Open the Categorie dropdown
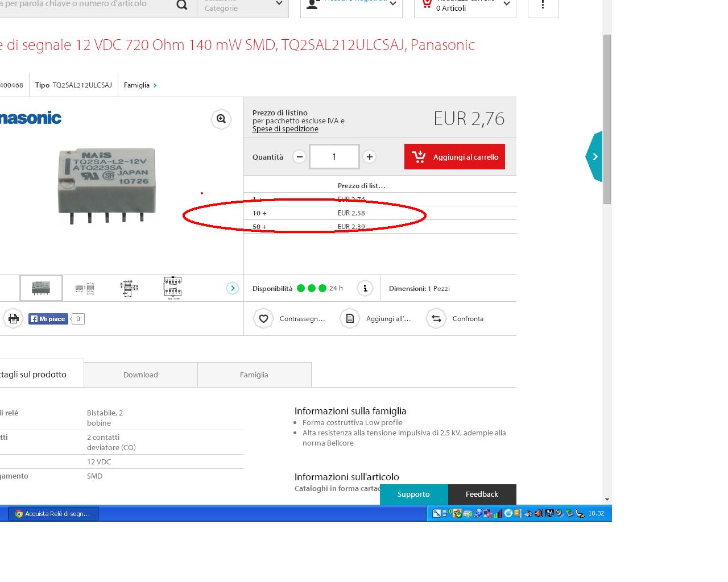 coord(243,6)
